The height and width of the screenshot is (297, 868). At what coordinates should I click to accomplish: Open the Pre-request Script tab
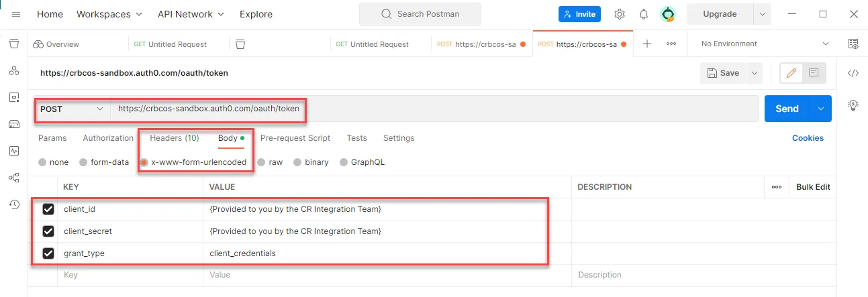(295, 138)
